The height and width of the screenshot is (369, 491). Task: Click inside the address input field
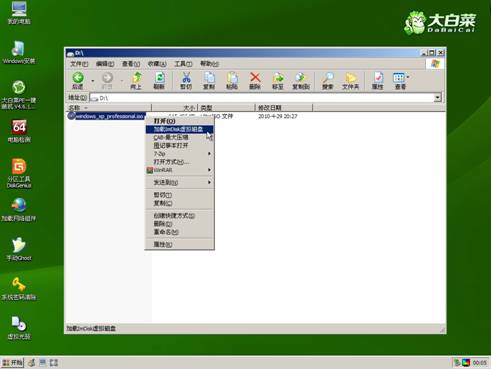262,98
